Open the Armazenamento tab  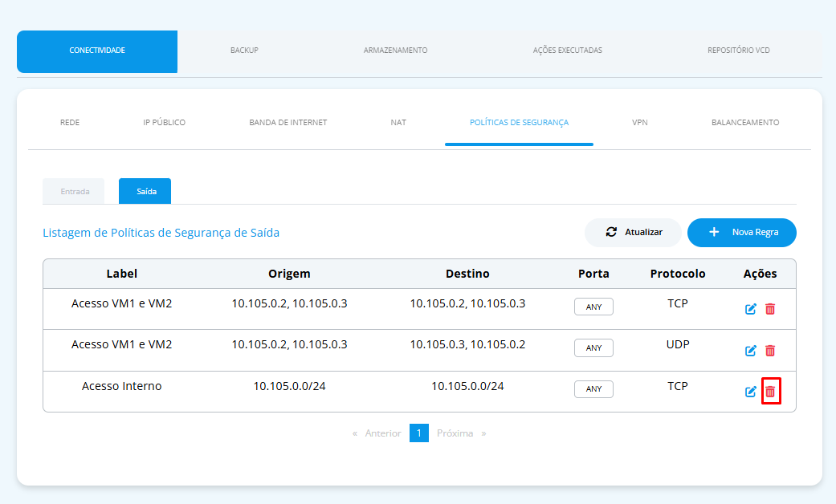[395, 50]
